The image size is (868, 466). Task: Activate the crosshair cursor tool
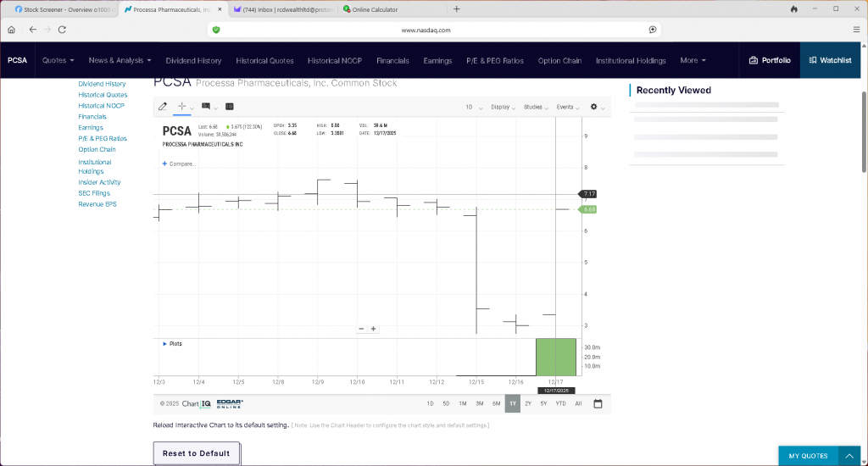(x=181, y=107)
